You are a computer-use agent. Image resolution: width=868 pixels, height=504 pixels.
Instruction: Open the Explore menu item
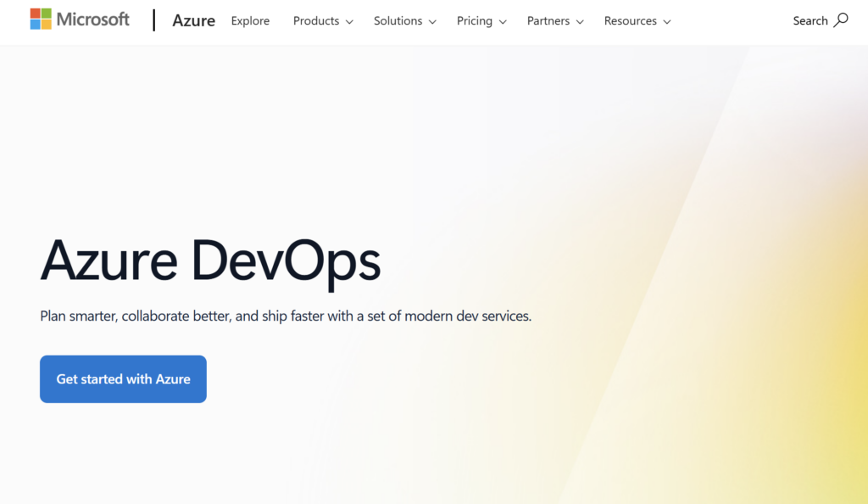point(250,20)
